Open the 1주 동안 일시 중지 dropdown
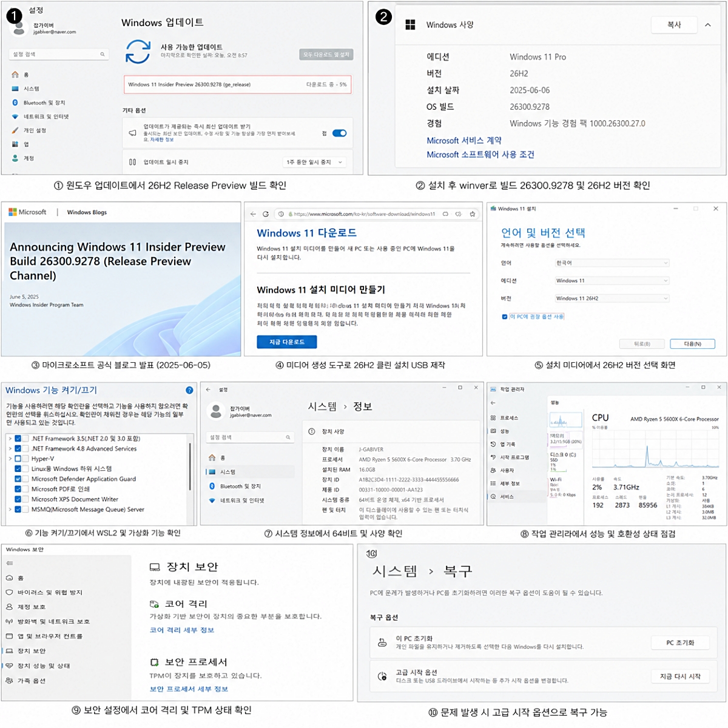The width and height of the screenshot is (728, 728). tap(315, 162)
